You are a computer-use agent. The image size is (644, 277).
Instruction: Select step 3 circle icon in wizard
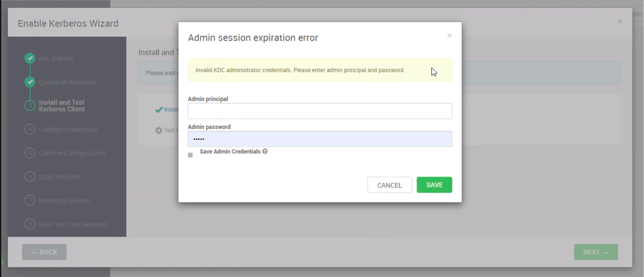point(30,106)
